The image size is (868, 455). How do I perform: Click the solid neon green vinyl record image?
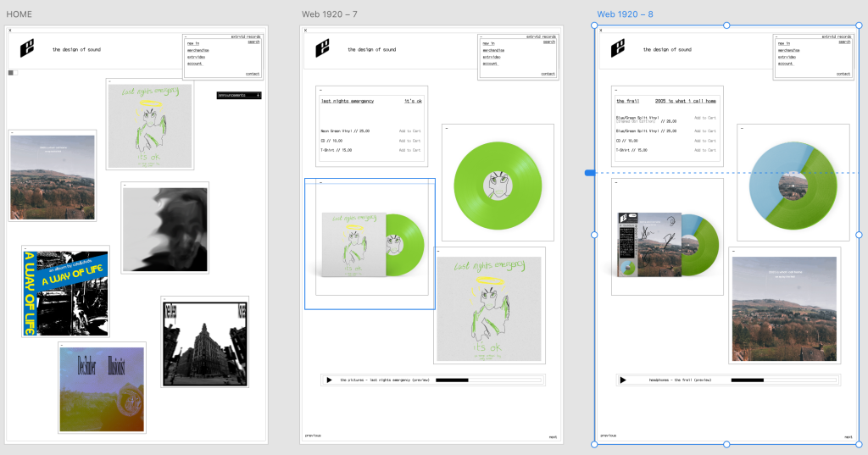[498, 182]
